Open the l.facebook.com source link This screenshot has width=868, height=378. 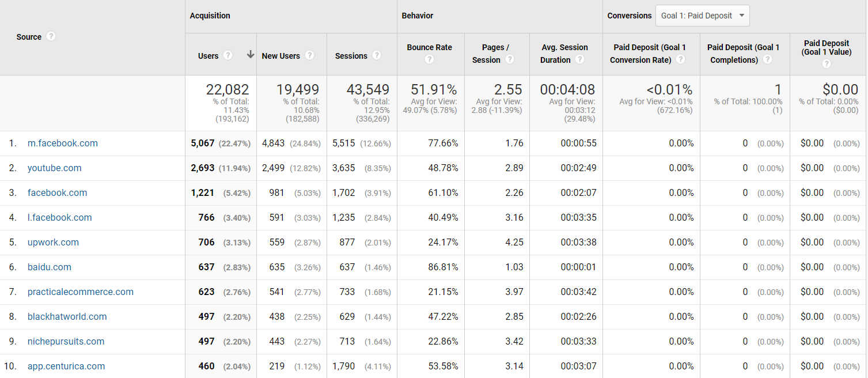60,218
